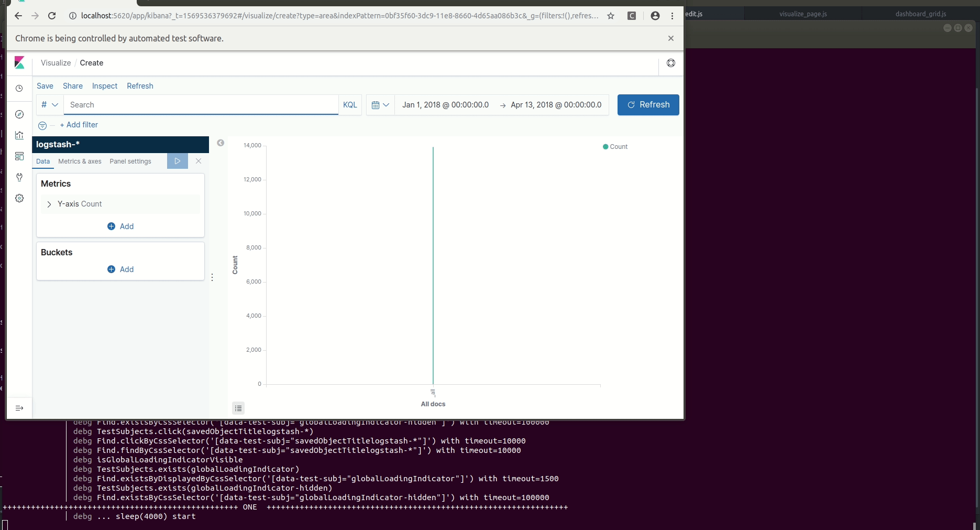Switch to the Data tab
Screen dimensions: 980x530
(x=43, y=161)
